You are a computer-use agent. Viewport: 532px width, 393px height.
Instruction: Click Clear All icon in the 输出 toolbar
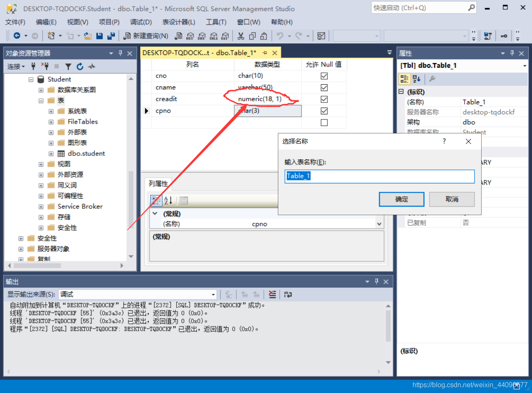pyautogui.click(x=272, y=294)
